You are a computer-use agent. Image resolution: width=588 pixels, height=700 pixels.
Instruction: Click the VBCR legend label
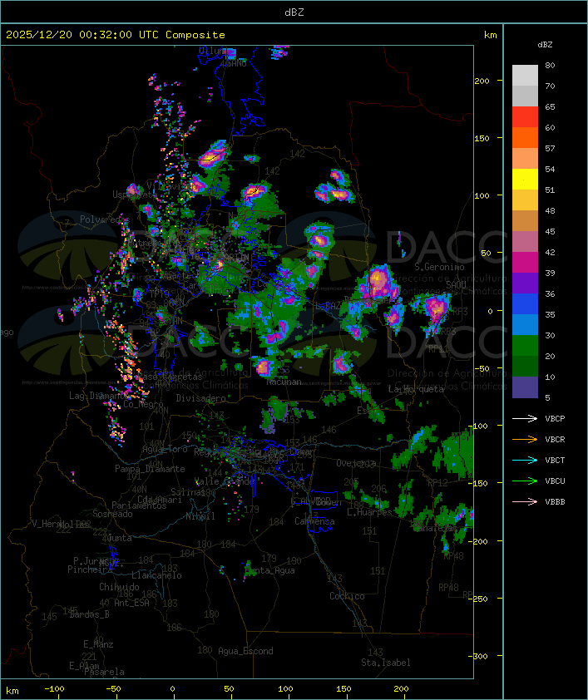coord(555,439)
